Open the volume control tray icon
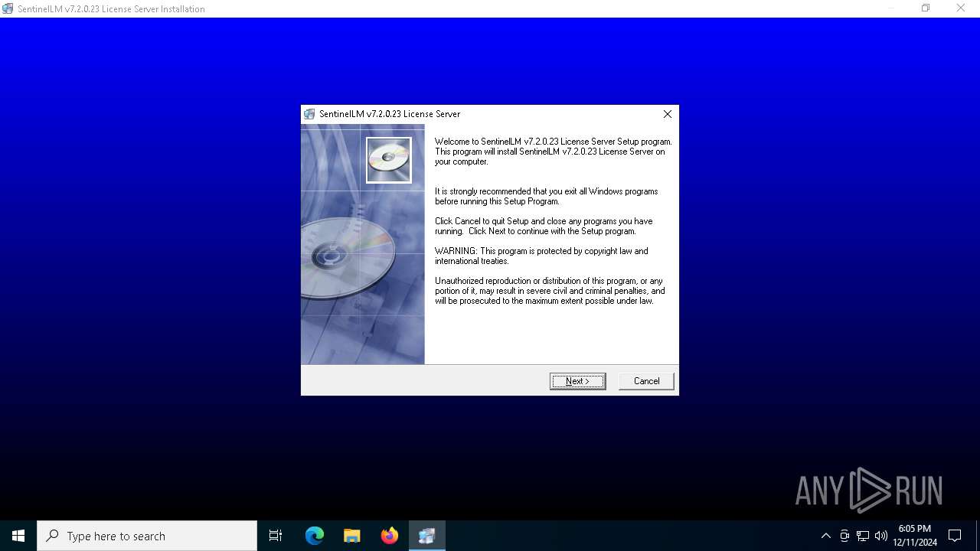980x551 pixels. (880, 536)
